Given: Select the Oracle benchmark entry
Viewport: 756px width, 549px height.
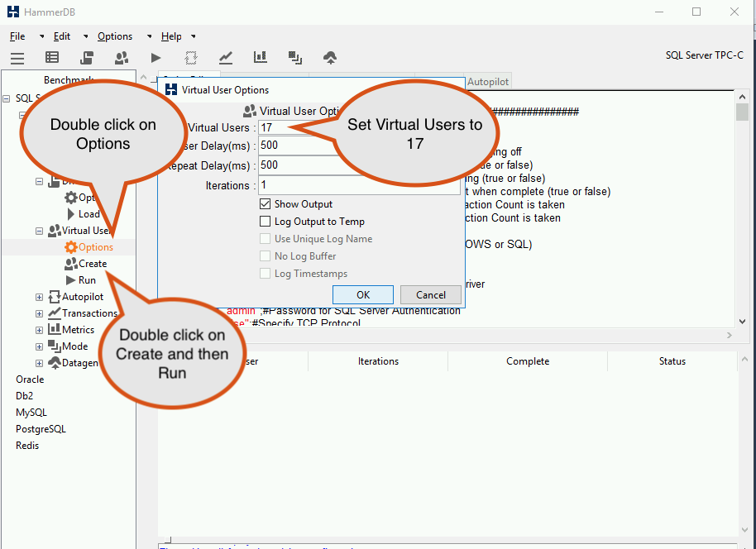Looking at the screenshot, I should pos(30,380).
